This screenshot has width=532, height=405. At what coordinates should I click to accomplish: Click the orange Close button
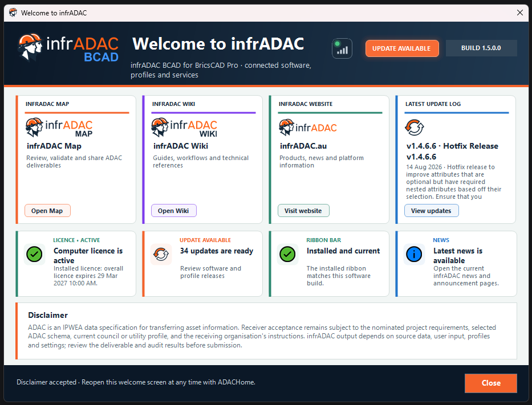490,383
